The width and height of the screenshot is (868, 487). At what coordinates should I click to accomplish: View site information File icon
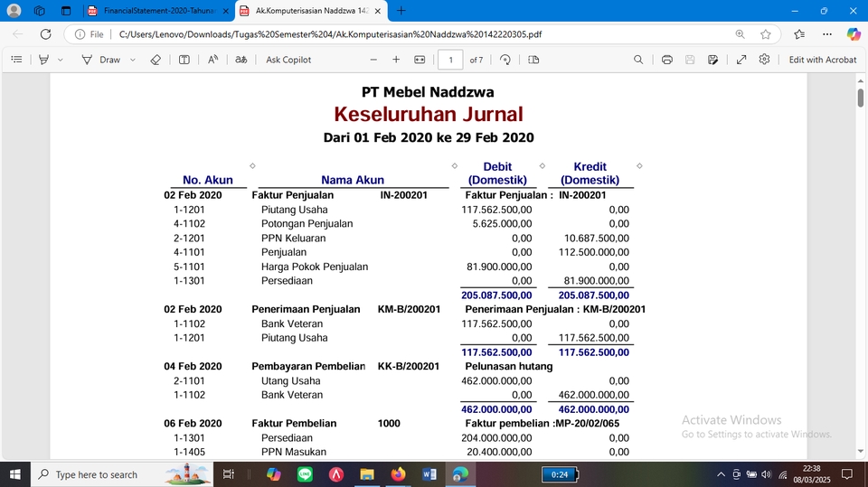[90, 34]
